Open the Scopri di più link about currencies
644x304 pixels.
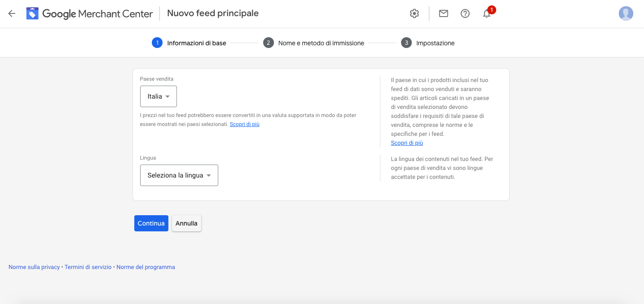(244, 124)
